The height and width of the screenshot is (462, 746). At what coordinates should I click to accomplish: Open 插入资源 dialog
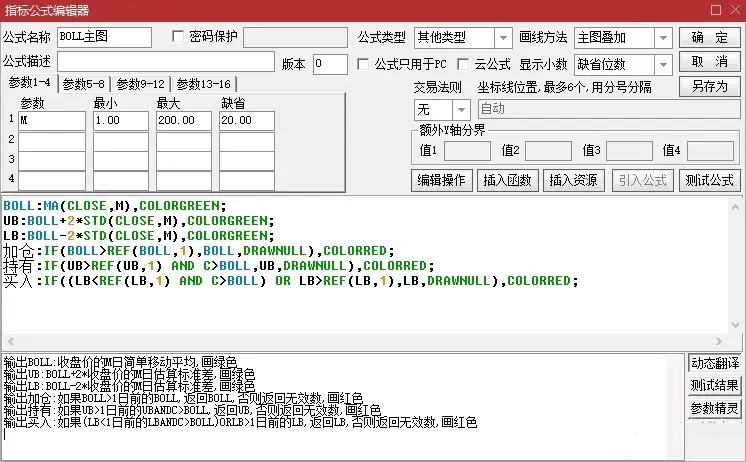(573, 181)
